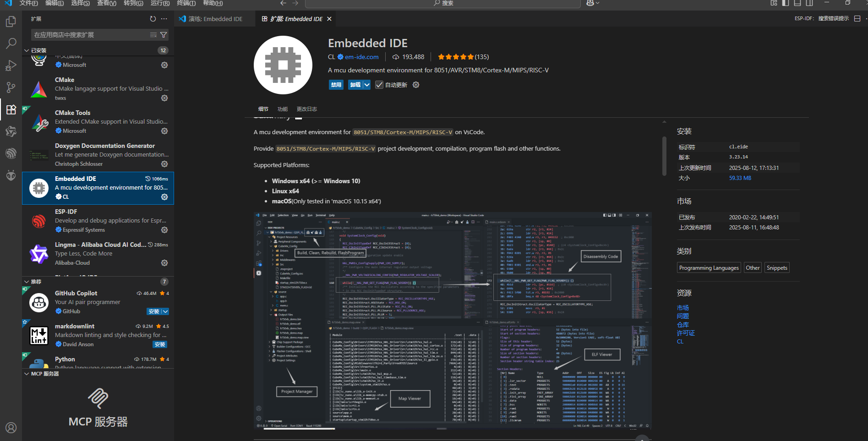The height and width of the screenshot is (441, 868).
Task: Refresh the extensions list
Action: pos(153,19)
